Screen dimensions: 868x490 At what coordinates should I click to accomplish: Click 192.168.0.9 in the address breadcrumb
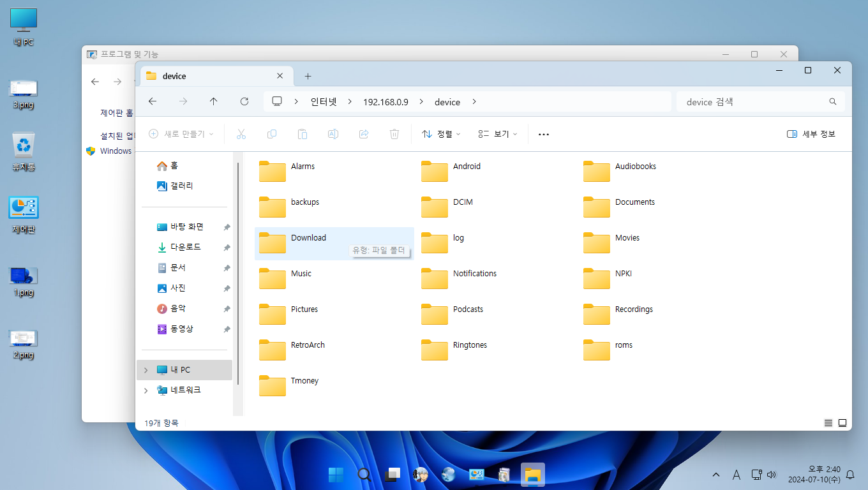pyautogui.click(x=385, y=102)
